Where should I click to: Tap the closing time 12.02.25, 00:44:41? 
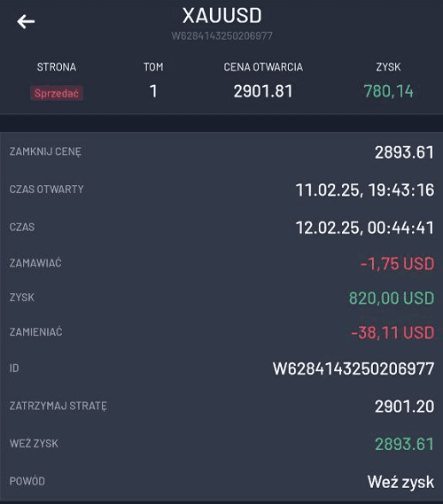365,228
